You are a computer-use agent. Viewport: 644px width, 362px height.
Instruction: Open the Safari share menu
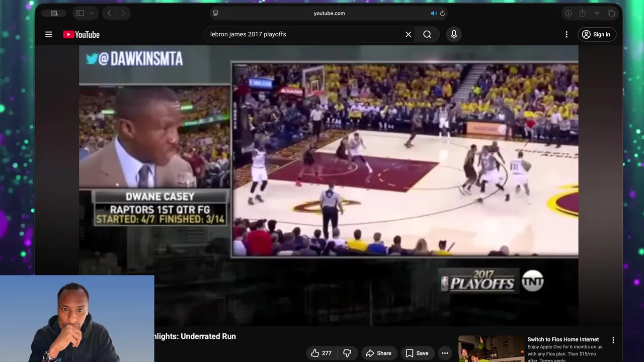(583, 13)
